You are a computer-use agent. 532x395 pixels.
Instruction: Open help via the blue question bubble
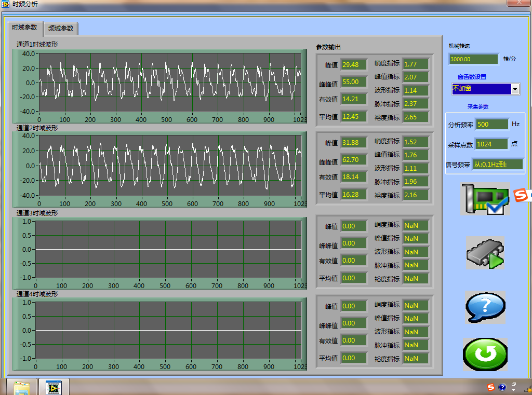tap(485, 307)
